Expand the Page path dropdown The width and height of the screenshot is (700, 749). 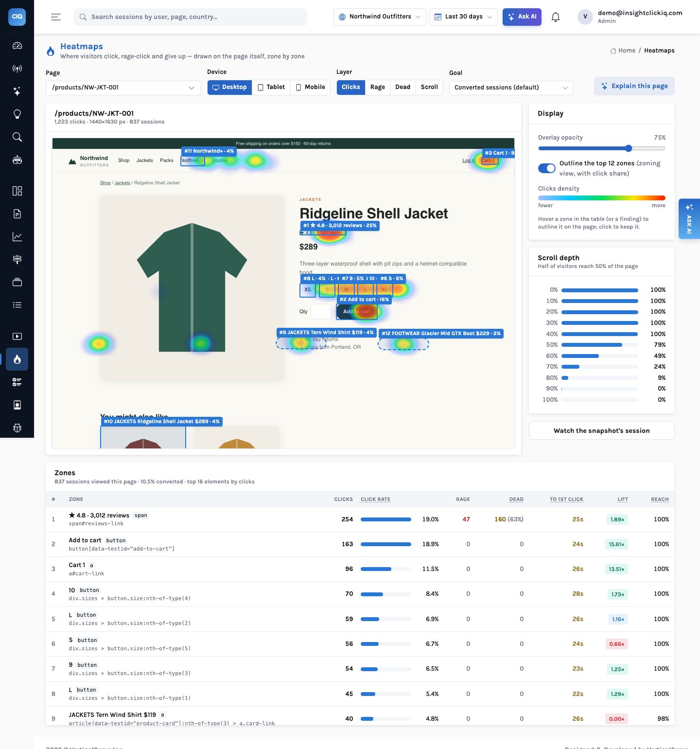pyautogui.click(x=123, y=88)
